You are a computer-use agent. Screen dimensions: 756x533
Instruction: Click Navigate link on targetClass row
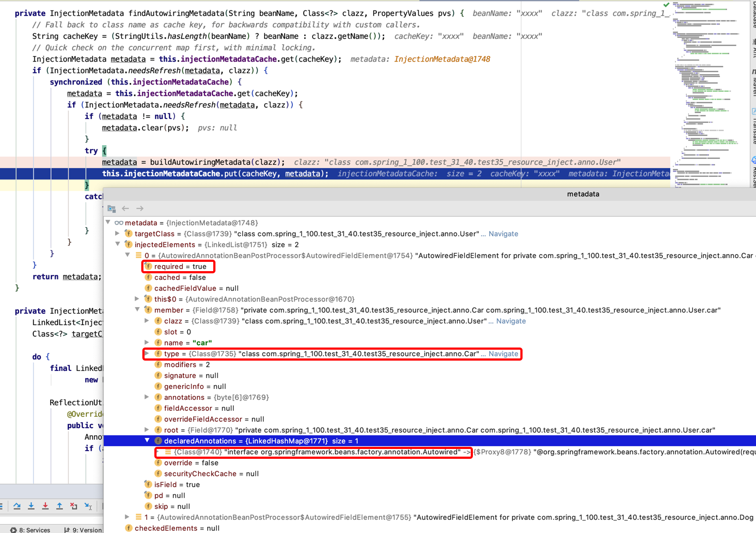coord(503,233)
